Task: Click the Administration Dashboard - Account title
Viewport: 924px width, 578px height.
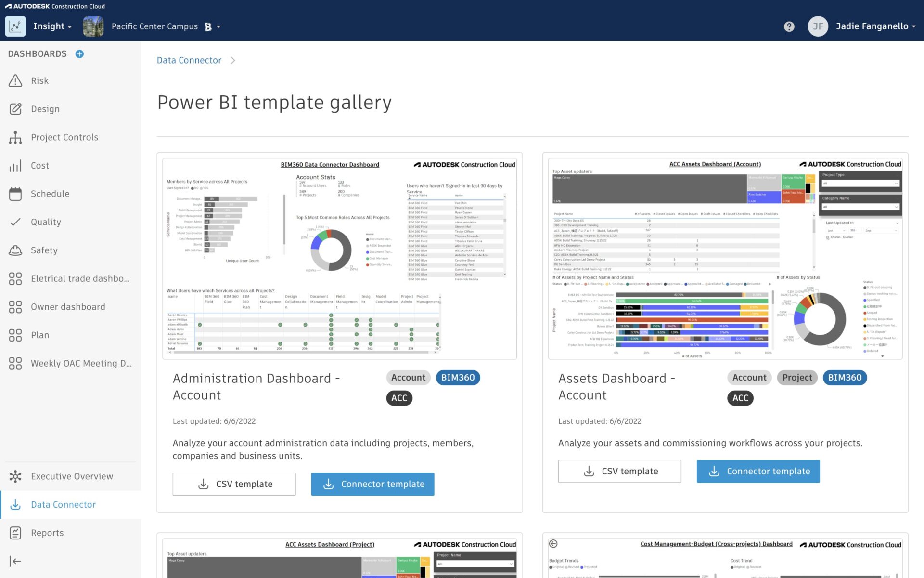Action: pyautogui.click(x=257, y=387)
